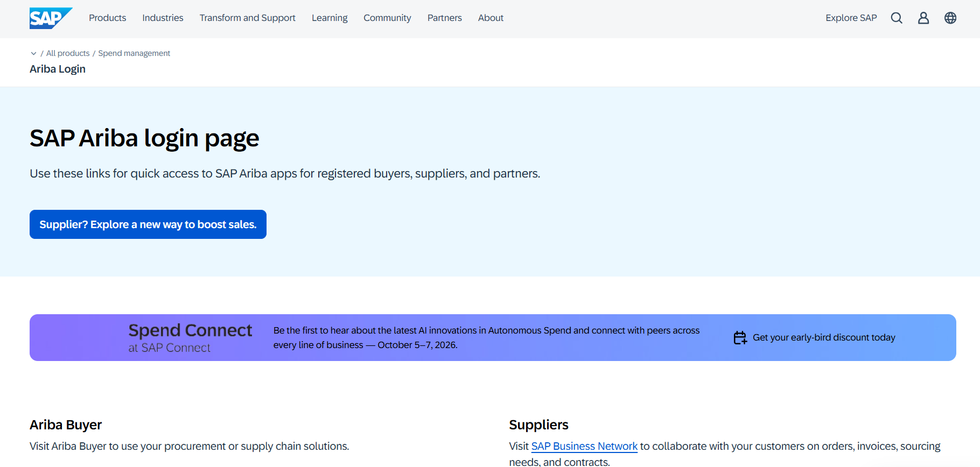Open the Partners menu
980x467 pixels.
pos(444,18)
